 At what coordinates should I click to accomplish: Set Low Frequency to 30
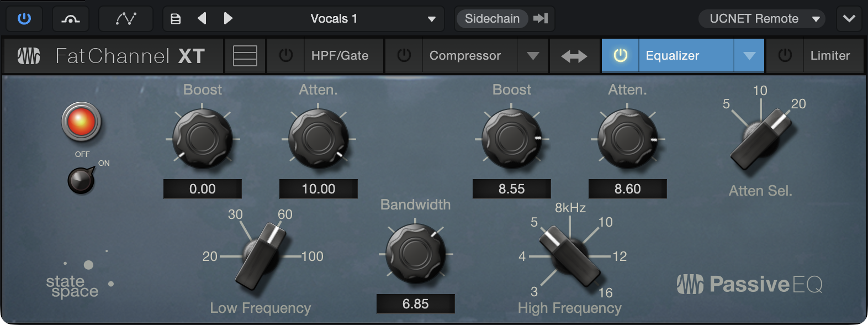coord(235,214)
